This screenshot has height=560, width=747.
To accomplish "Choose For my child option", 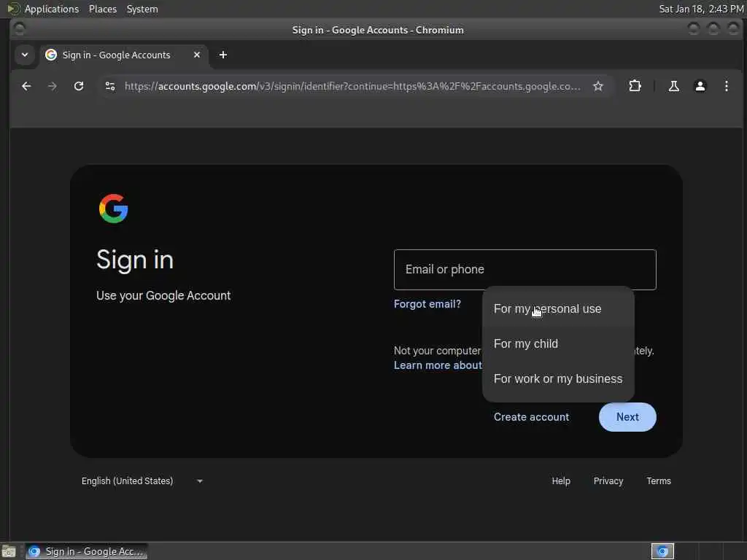I will (x=558, y=344).
